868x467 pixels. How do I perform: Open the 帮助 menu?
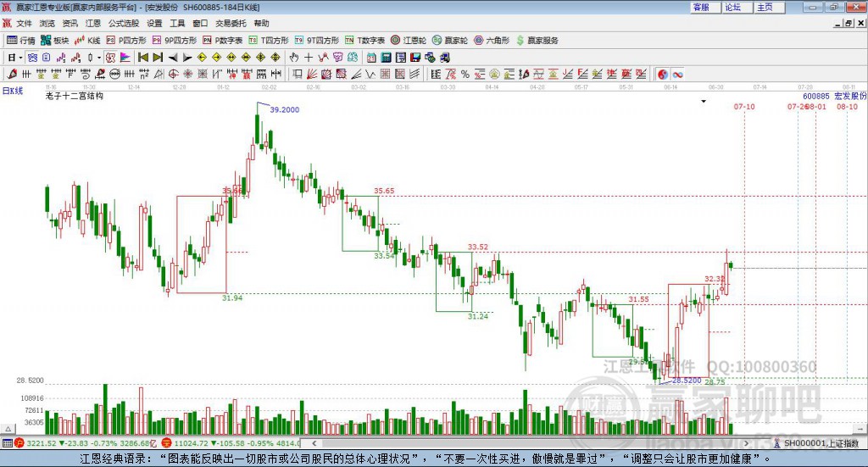point(261,23)
